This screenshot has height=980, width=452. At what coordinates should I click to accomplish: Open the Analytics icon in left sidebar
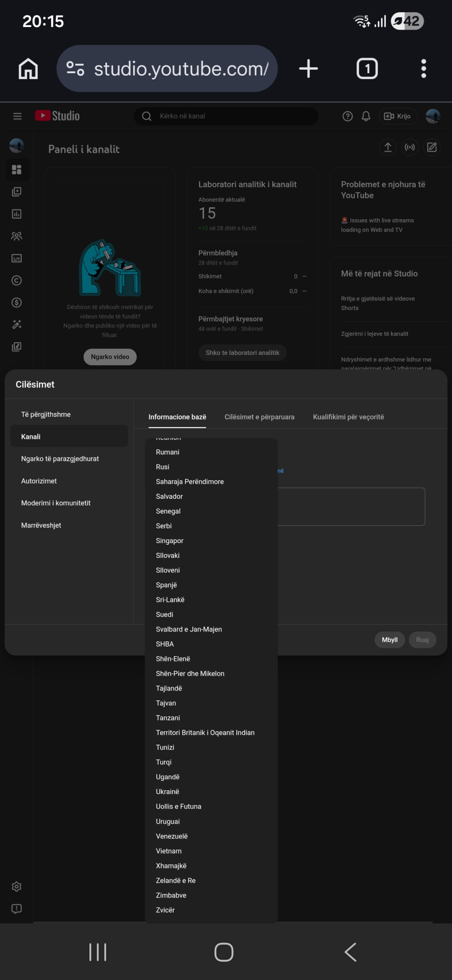tap(17, 214)
